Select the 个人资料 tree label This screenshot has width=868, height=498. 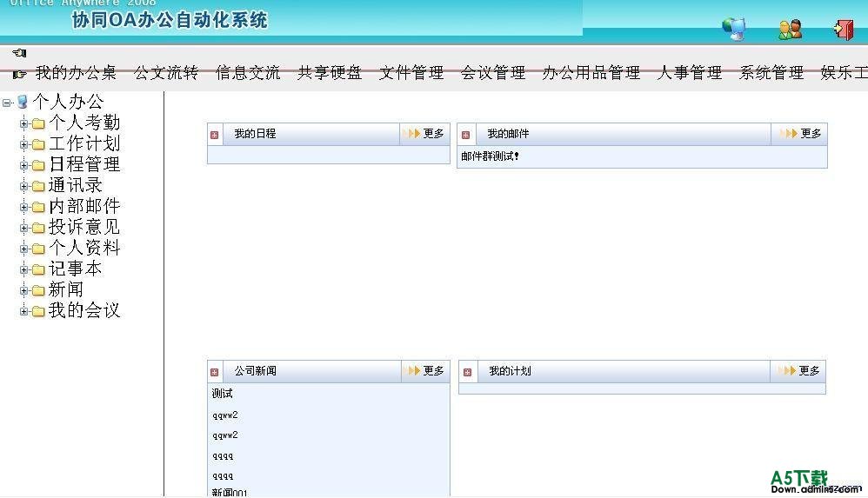(x=84, y=248)
